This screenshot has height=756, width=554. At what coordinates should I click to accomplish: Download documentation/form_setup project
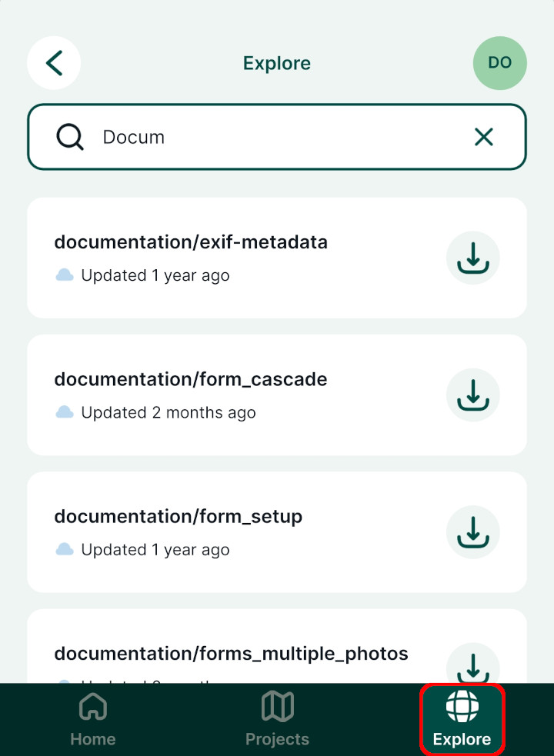tap(473, 531)
